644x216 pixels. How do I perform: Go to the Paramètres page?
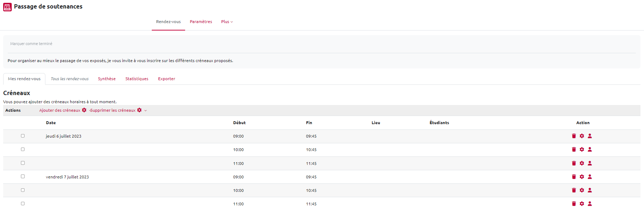click(201, 22)
